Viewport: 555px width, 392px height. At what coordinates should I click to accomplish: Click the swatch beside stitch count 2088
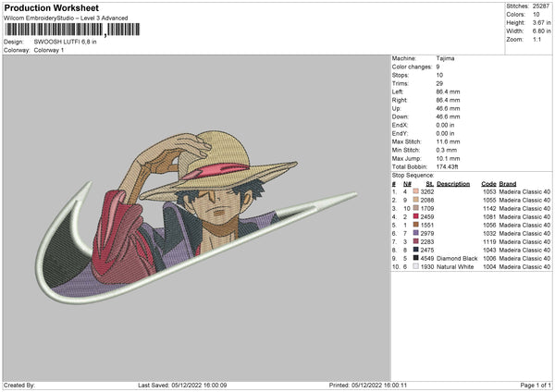click(416, 200)
